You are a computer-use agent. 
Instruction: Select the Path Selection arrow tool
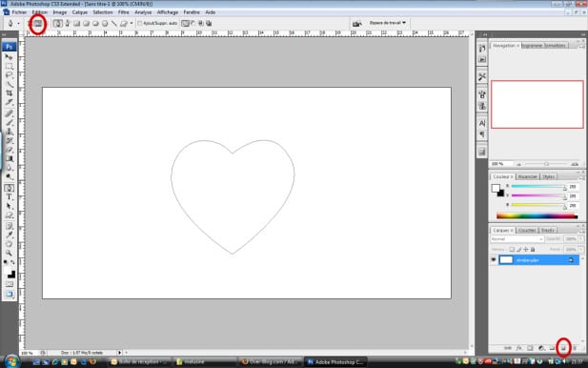9,206
